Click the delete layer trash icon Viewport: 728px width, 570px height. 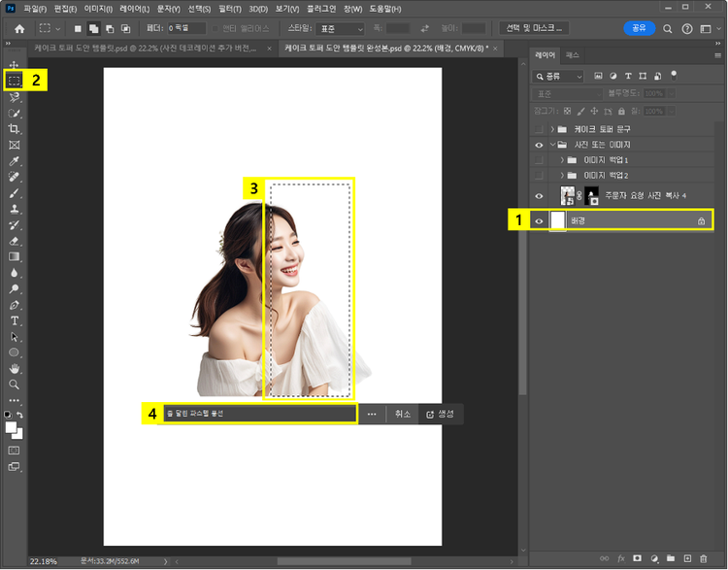[704, 558]
